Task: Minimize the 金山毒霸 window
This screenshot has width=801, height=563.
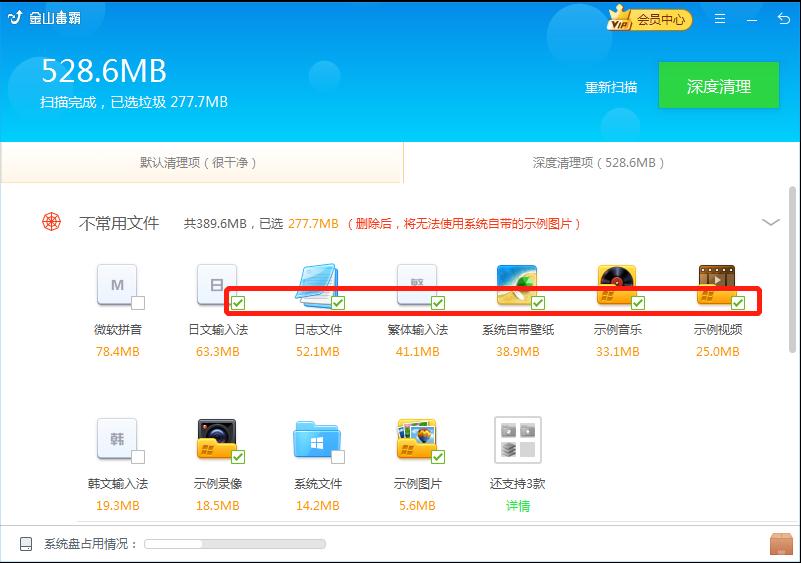Action: [x=751, y=19]
